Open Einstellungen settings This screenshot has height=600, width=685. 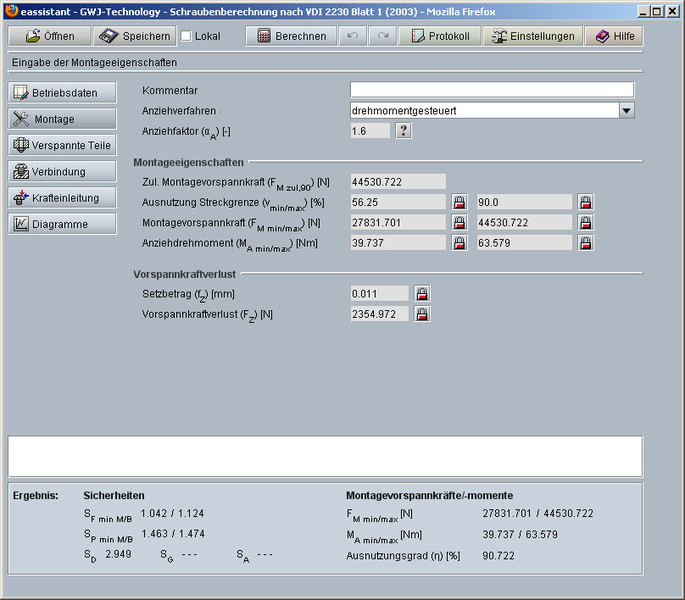[x=532, y=36]
